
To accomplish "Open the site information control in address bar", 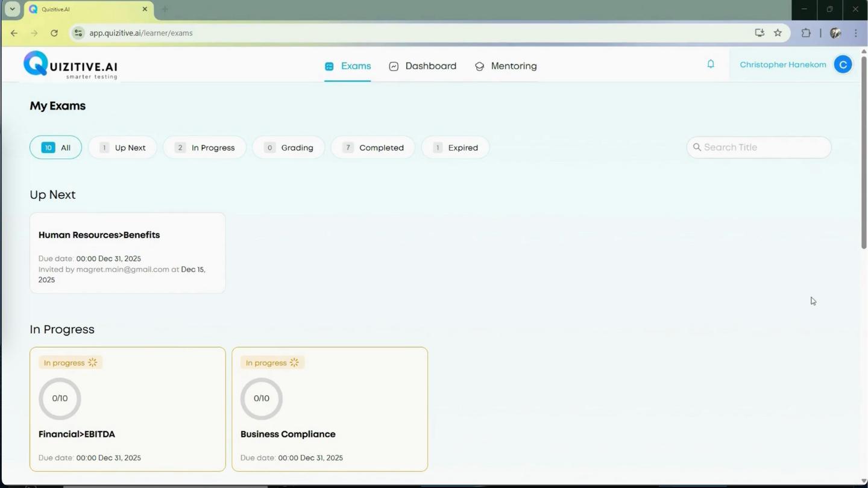I will (78, 33).
